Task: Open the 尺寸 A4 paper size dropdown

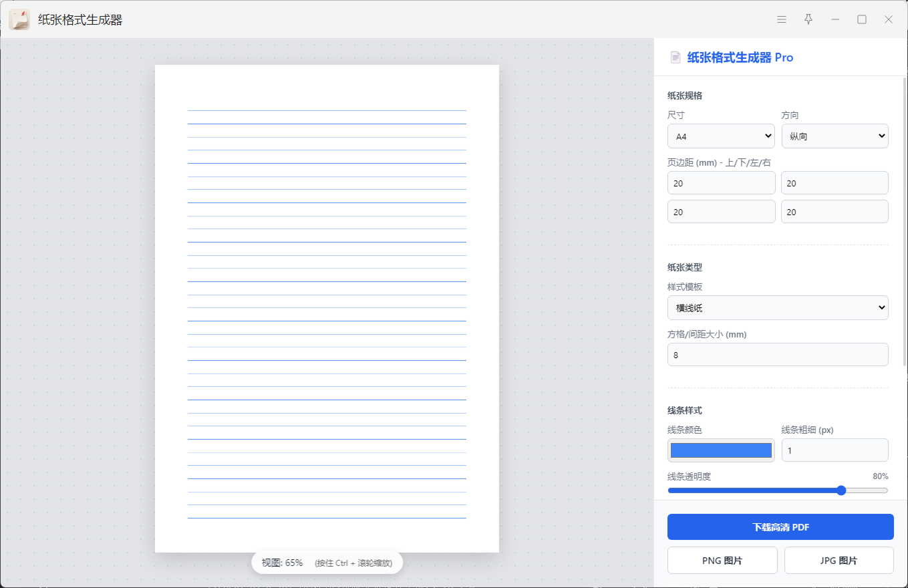Action: tap(721, 136)
